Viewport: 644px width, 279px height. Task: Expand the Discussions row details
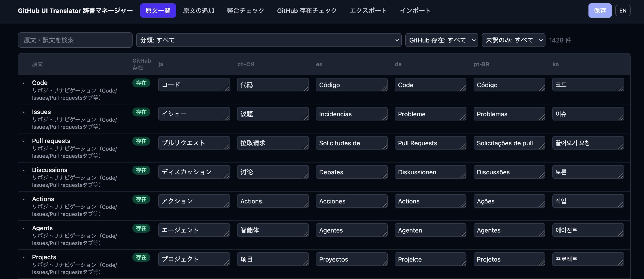(24, 170)
